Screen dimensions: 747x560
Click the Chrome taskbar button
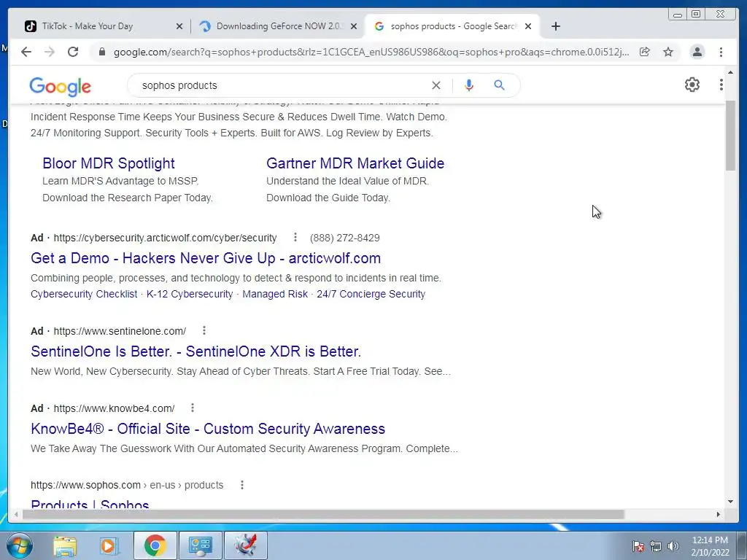155,545
